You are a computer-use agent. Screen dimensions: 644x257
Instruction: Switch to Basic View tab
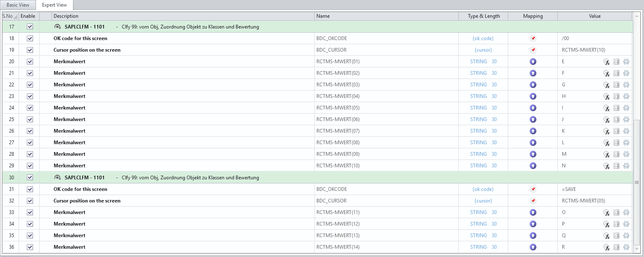[18, 5]
